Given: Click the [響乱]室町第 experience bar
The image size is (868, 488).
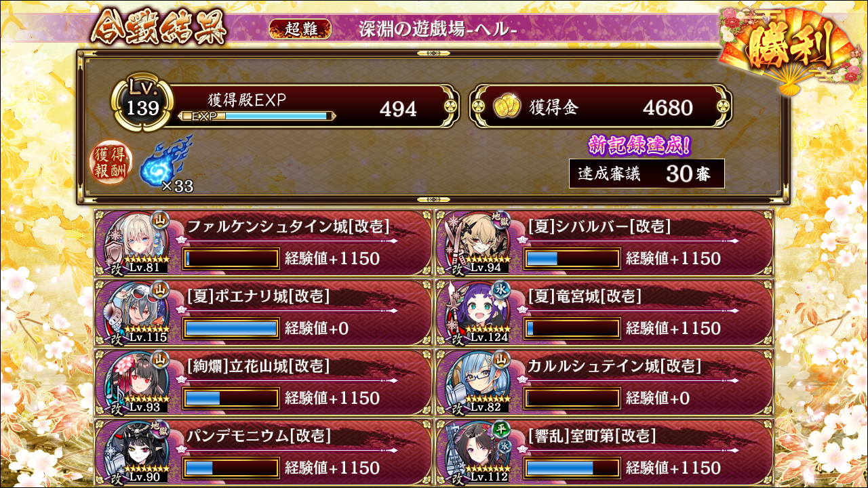Looking at the screenshot, I should 572,468.
